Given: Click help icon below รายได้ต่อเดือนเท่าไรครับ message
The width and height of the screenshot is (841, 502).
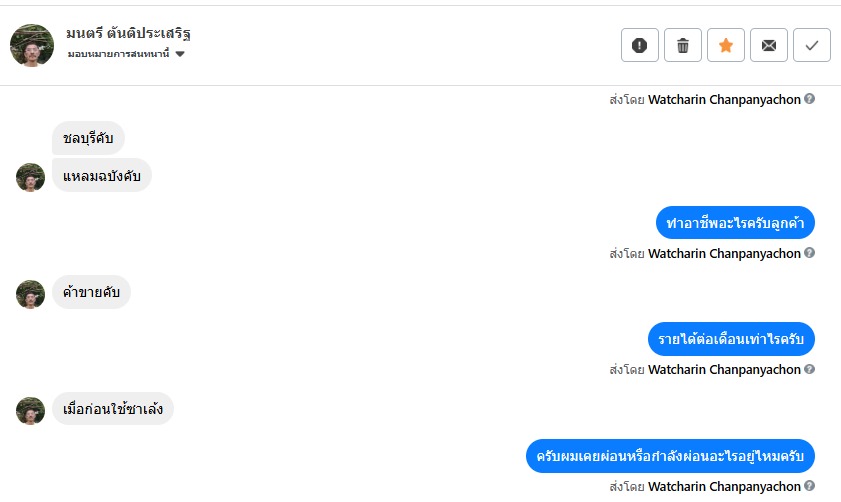Looking at the screenshot, I should 810,369.
